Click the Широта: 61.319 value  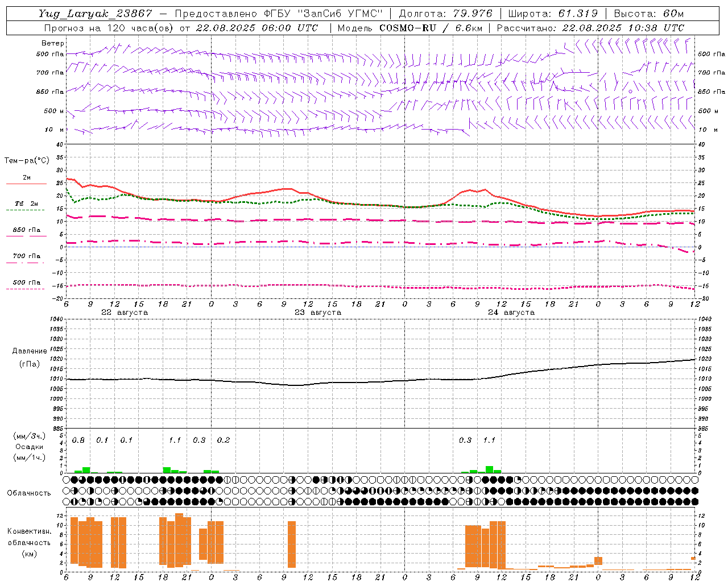coord(553,14)
